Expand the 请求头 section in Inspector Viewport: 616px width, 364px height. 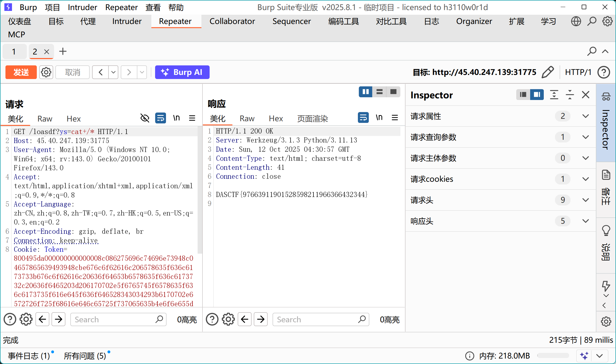[x=585, y=200]
